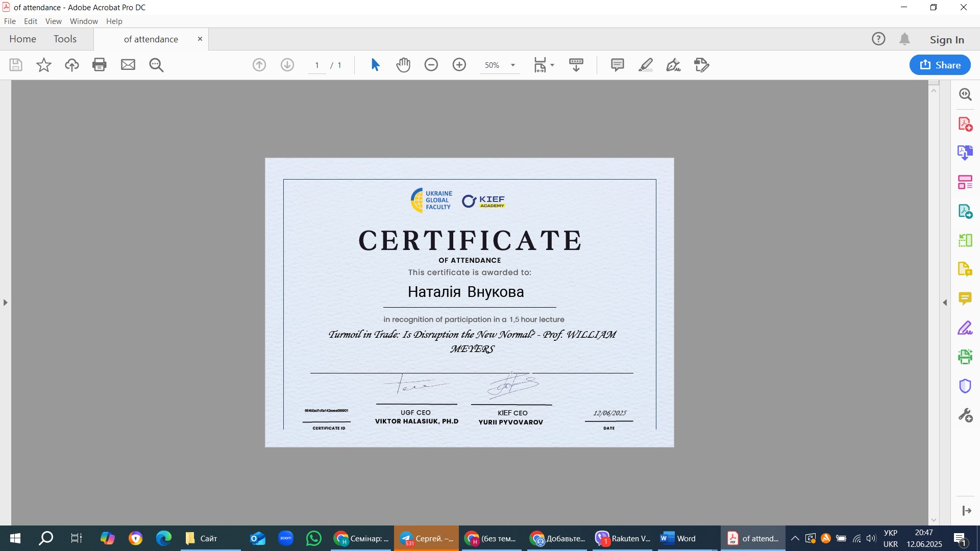The height and width of the screenshot is (551, 980).
Task: Expand the left navigation pane arrow
Action: tap(5, 303)
